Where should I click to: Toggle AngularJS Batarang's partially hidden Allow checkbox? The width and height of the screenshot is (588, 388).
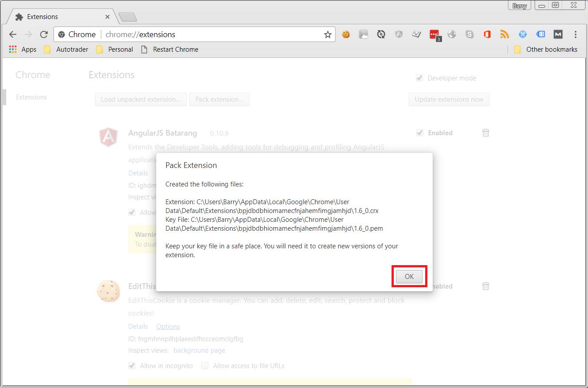132,212
